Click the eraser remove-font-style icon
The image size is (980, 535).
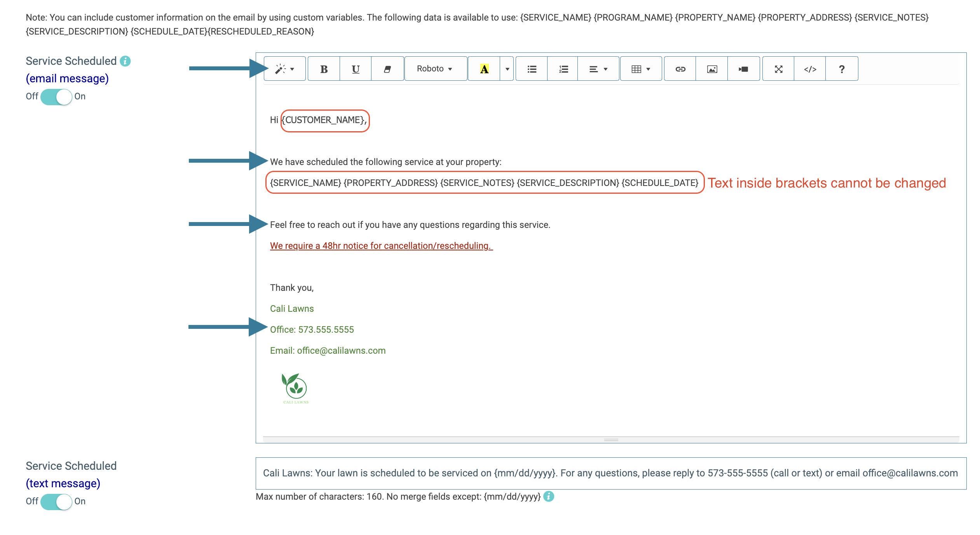pyautogui.click(x=387, y=69)
